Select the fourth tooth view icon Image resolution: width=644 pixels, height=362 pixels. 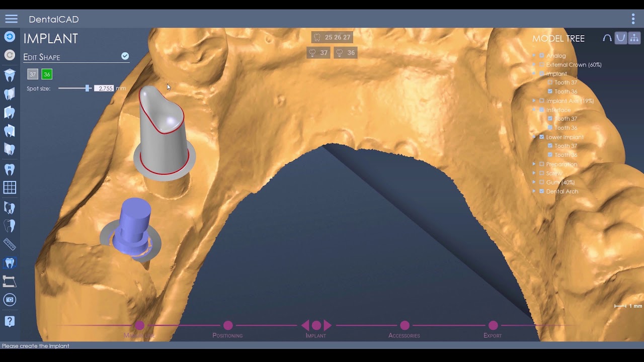10,131
